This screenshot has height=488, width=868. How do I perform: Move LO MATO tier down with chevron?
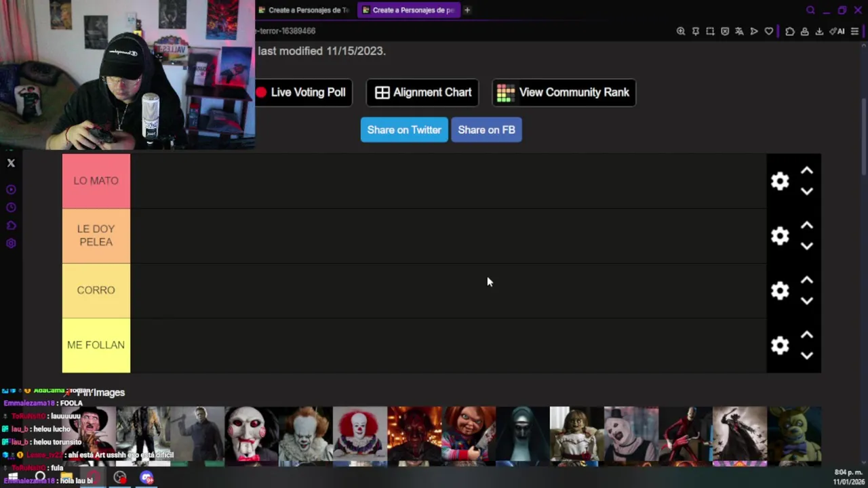tap(807, 192)
